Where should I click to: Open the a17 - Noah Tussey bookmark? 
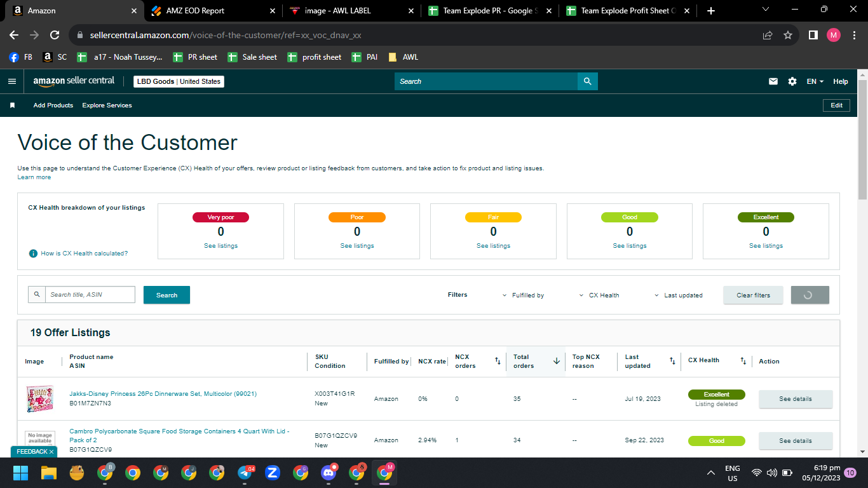[120, 57]
